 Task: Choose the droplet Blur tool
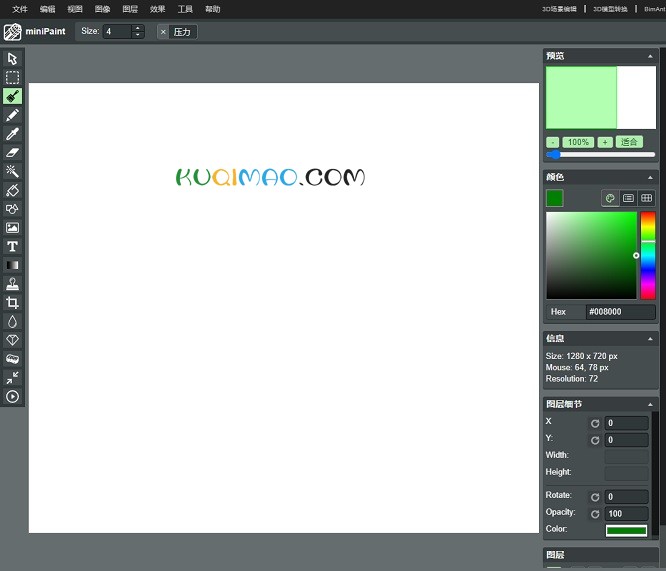pos(12,322)
